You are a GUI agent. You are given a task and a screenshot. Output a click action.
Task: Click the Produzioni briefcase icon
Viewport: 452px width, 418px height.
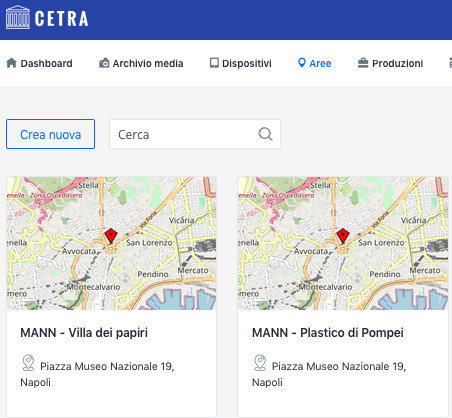pos(363,63)
